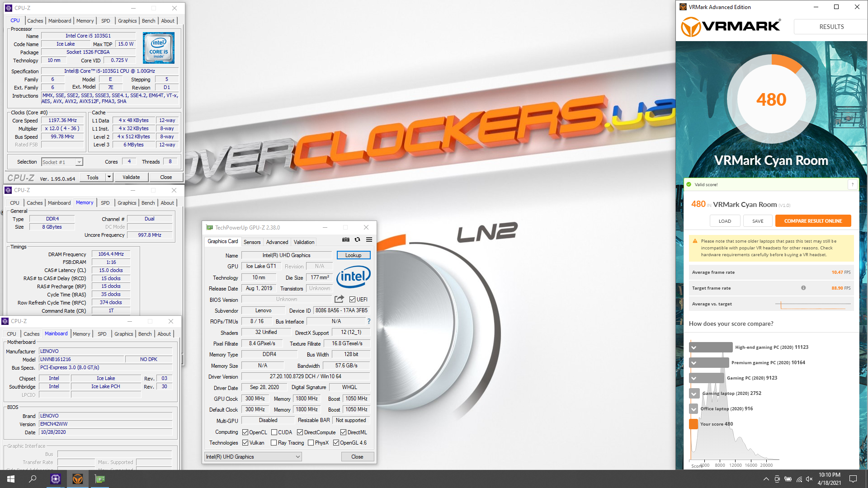Click the GPU-Z refresh icon

pos(357,240)
